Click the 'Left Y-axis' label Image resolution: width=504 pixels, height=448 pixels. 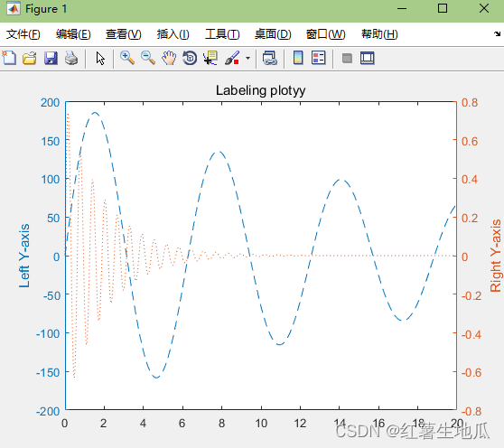tap(24, 256)
